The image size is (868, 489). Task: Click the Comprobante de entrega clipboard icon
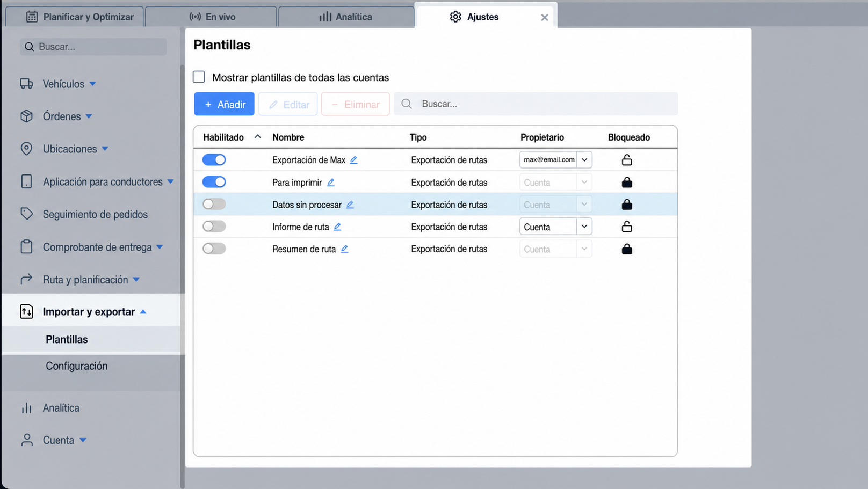click(26, 247)
